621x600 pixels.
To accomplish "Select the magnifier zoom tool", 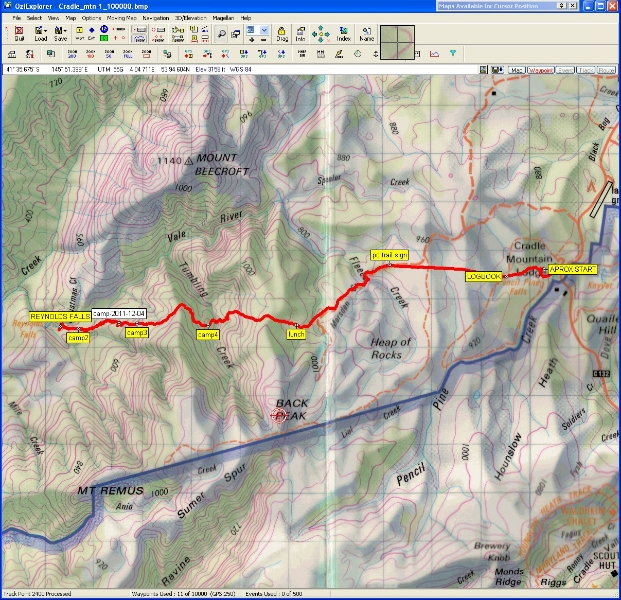I will 222,33.
